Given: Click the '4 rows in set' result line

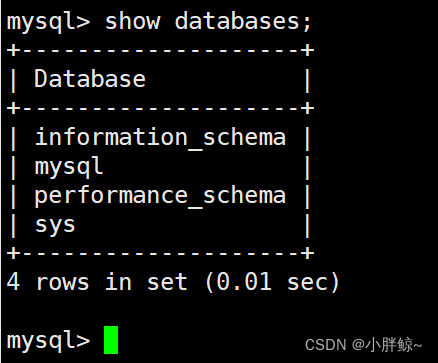Looking at the screenshot, I should click(97, 282).
